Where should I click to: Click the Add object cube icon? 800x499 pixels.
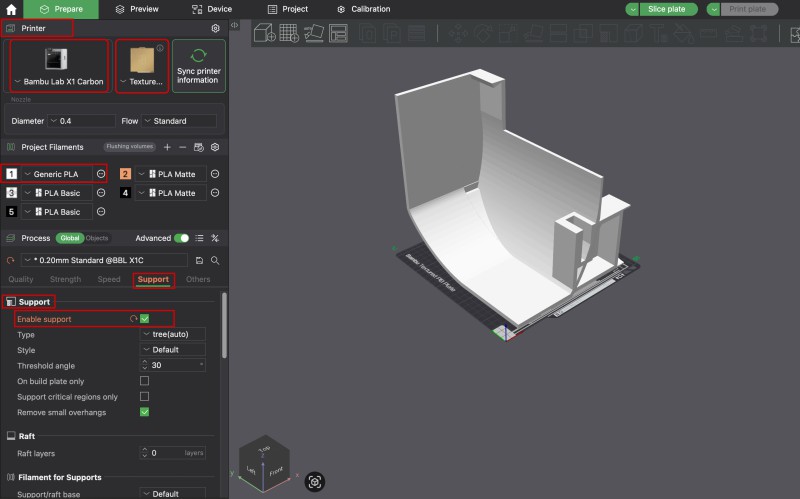(265, 33)
